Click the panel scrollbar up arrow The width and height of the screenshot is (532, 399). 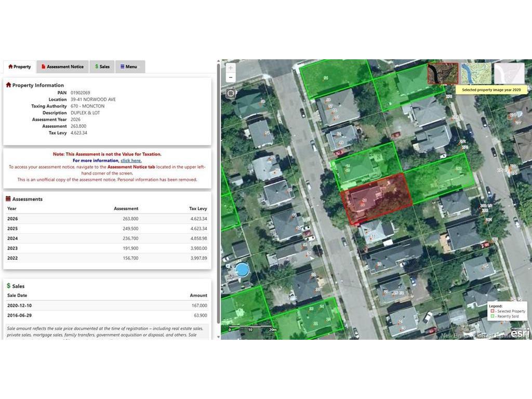(218, 62)
